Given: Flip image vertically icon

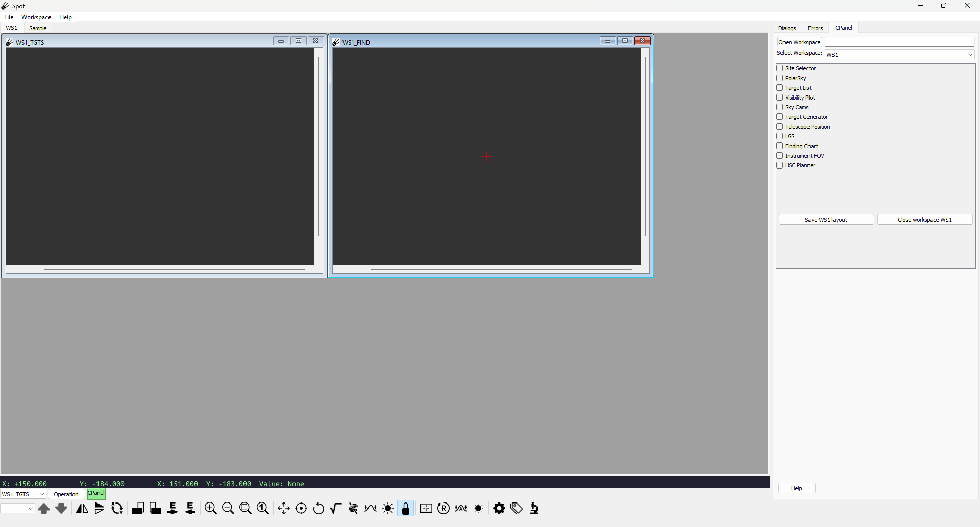Looking at the screenshot, I should coord(100,509).
